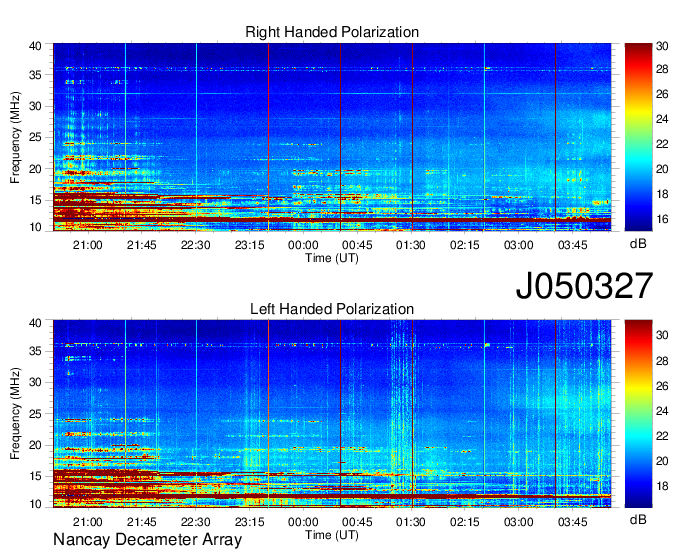Click the right-handed polarization spectrogram image
Image resolution: width=680 pixels, height=552 pixels.
[332, 137]
